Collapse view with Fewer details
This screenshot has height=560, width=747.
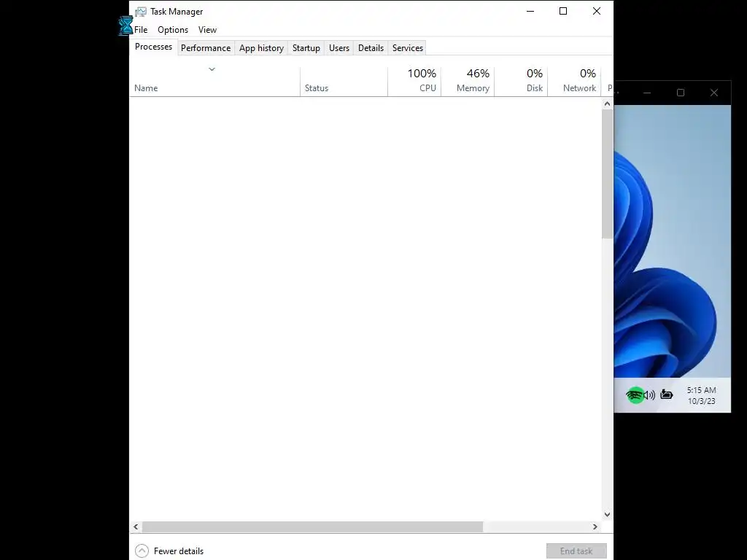(169, 551)
